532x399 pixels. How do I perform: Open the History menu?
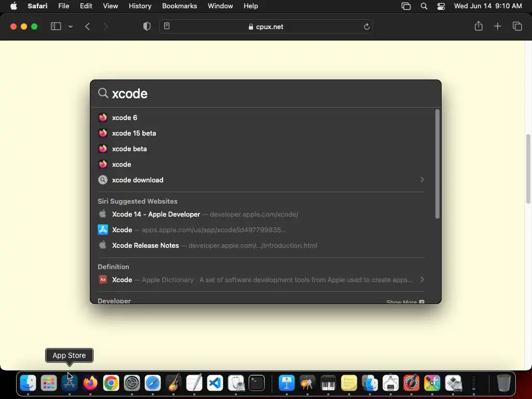pyautogui.click(x=140, y=6)
